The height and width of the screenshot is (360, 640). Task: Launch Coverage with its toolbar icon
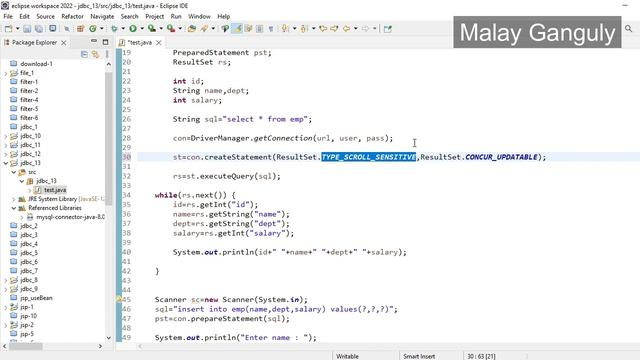click(152, 29)
